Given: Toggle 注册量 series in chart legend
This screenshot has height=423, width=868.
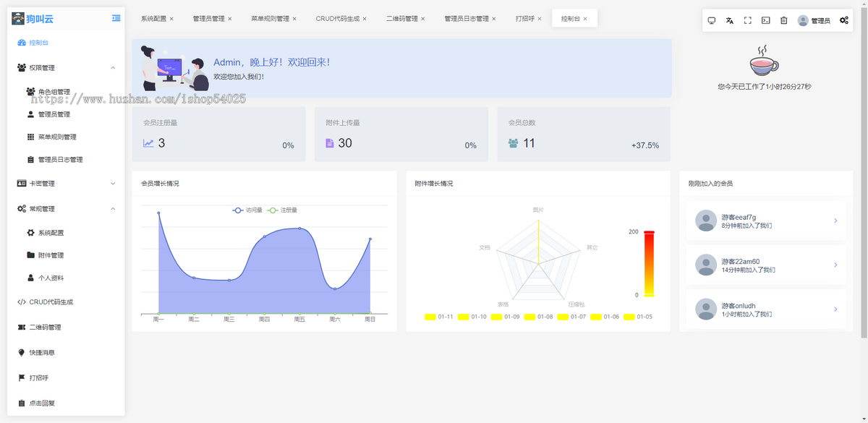Looking at the screenshot, I should tap(282, 210).
